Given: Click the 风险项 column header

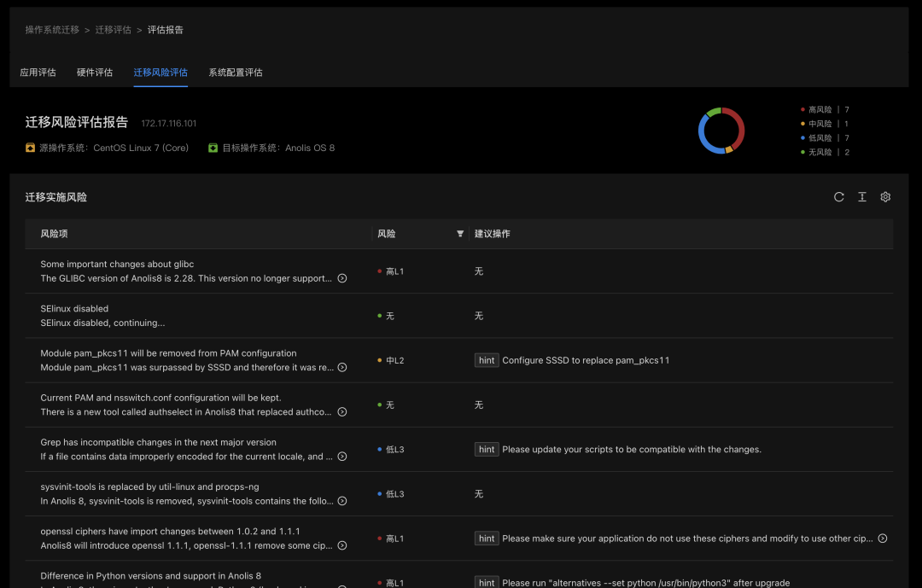Looking at the screenshot, I should pos(54,234).
